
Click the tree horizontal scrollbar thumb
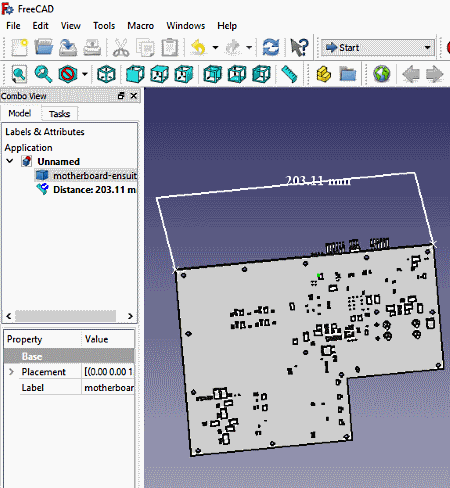tap(66, 316)
